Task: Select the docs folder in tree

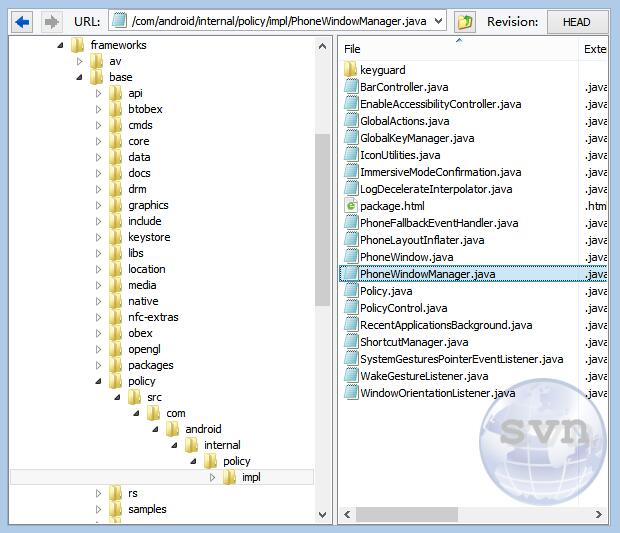Action: [x=139, y=173]
